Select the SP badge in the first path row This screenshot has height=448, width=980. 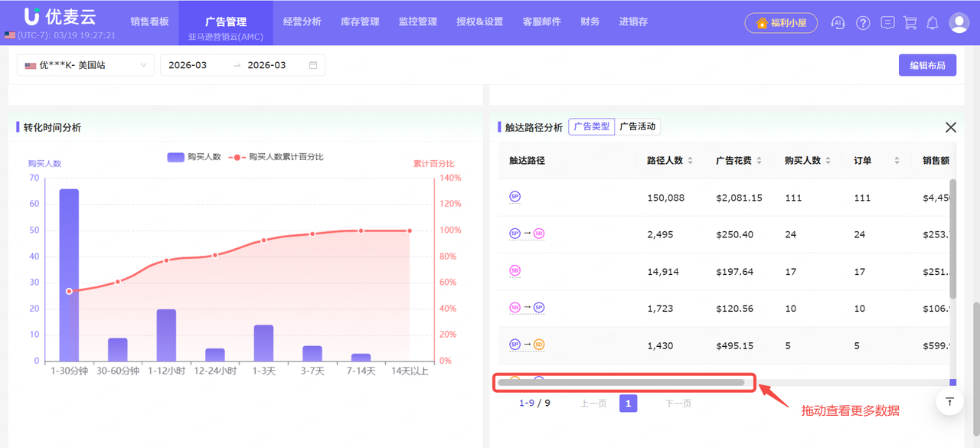[x=514, y=197]
